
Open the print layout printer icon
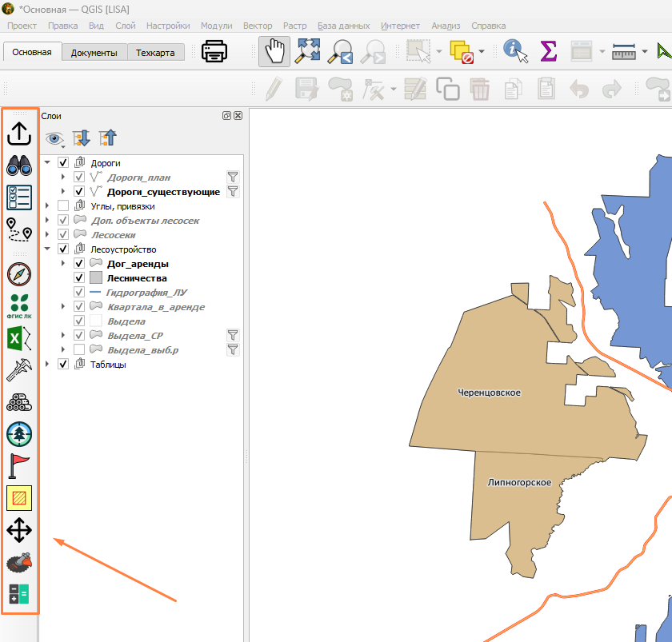[214, 51]
